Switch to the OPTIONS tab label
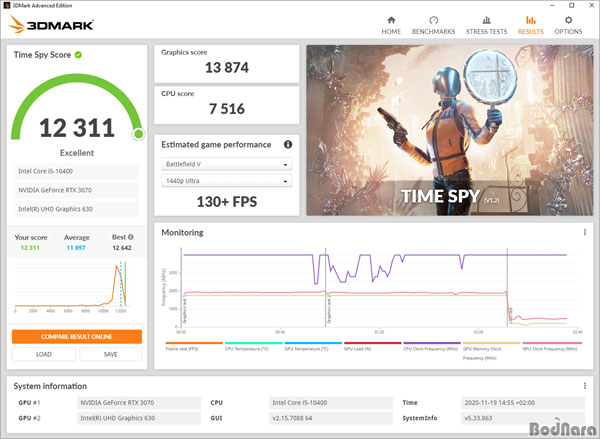Screen dimensions: 600x439 point(568,31)
